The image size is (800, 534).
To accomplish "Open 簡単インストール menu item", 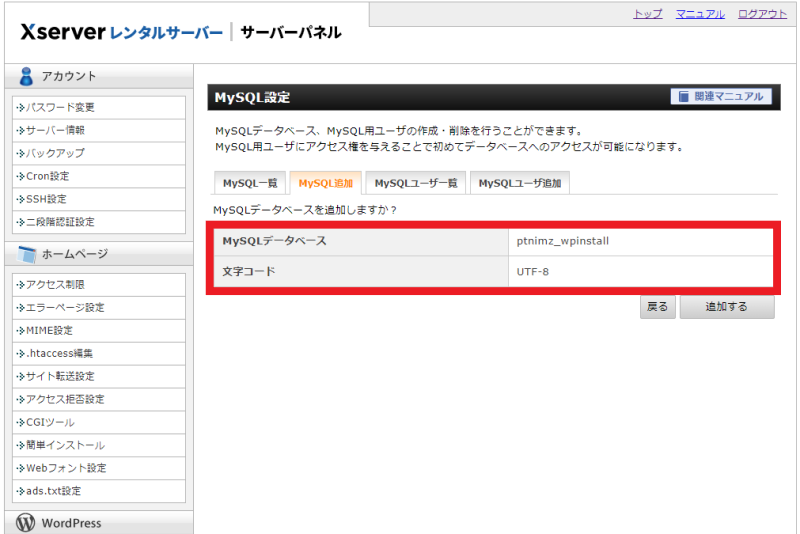I will 99,445.
